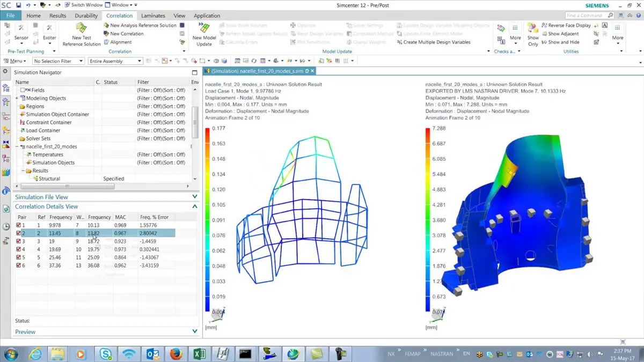Click New Correlation command
Screen dimensions: 644x362
tap(123, 33)
